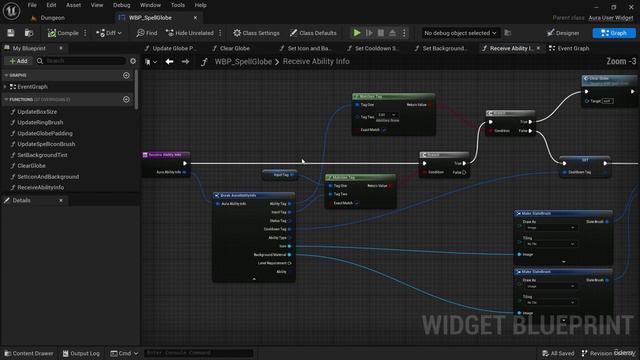The image size is (640, 360).
Task: Collapse the GRAPHS section
Action: tap(6, 76)
